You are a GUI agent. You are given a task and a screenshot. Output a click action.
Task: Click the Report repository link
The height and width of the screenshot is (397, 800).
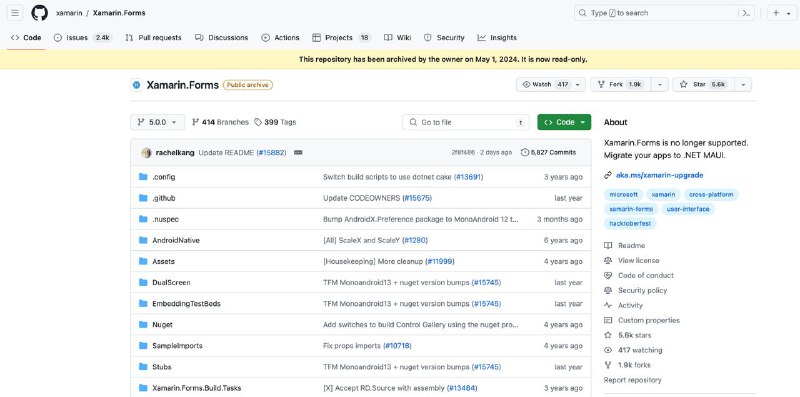coord(633,380)
